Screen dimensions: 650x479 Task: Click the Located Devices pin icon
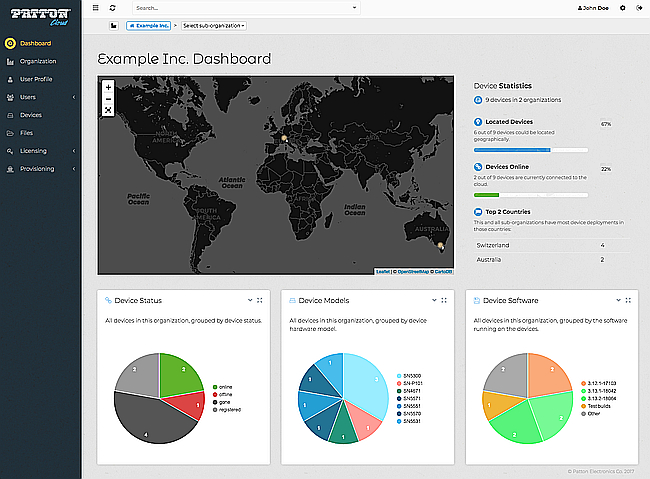[478, 122]
